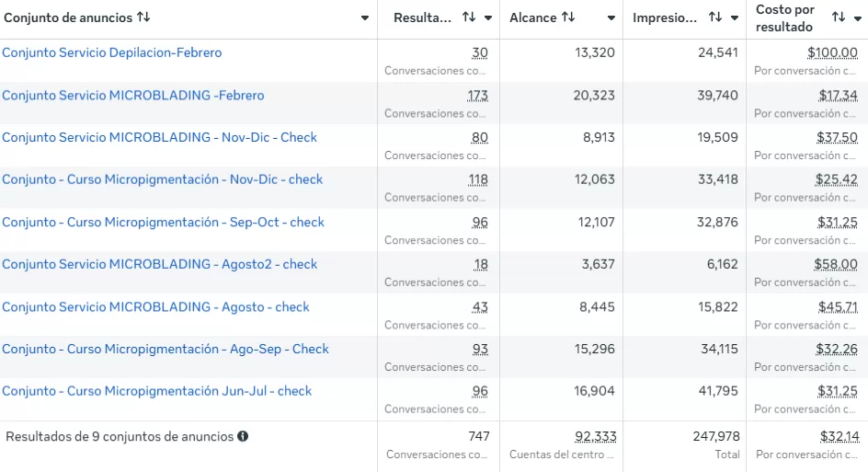Sort by Costo por resultado arrows
Viewport: 868px width, 472px height.
(x=838, y=17)
